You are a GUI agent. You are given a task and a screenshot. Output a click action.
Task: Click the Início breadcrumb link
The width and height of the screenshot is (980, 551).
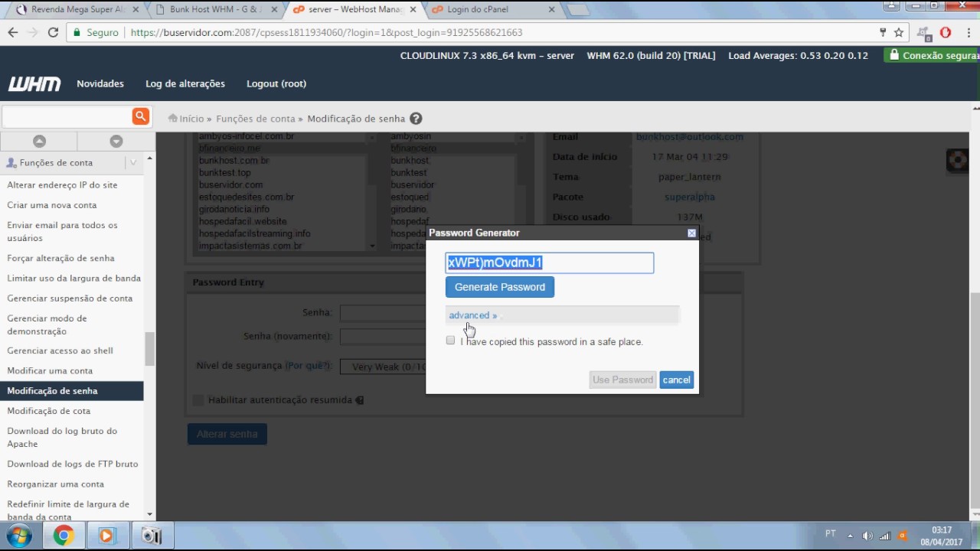pyautogui.click(x=191, y=119)
